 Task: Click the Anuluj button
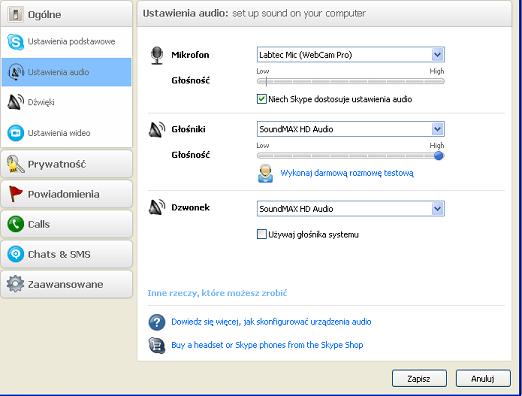click(483, 379)
